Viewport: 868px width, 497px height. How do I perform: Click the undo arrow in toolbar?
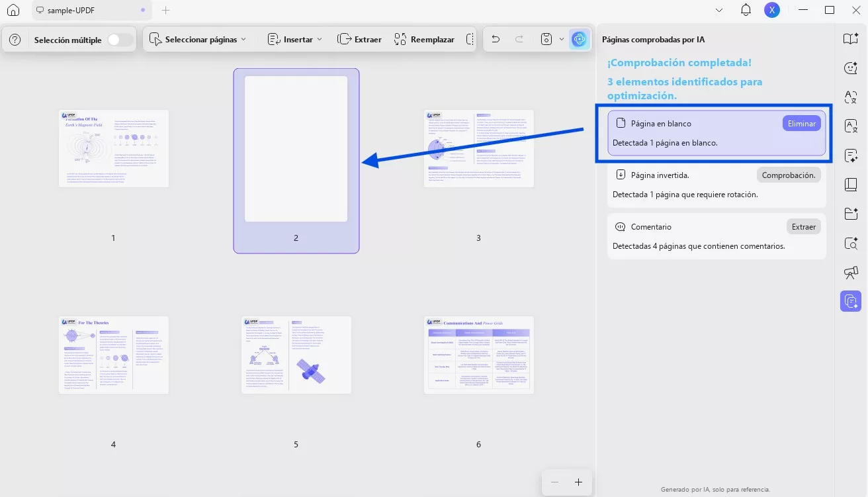click(x=496, y=40)
